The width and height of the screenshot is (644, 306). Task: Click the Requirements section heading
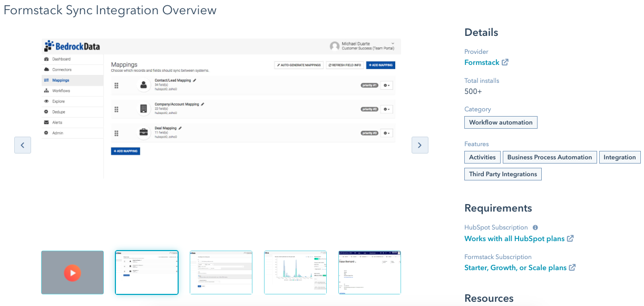498,208
